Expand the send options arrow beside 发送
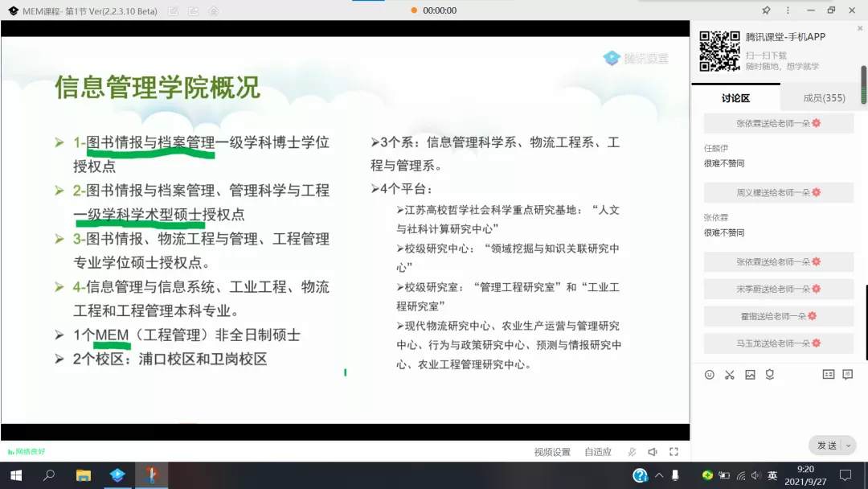This screenshot has width=868, height=489. pyautogui.click(x=848, y=446)
